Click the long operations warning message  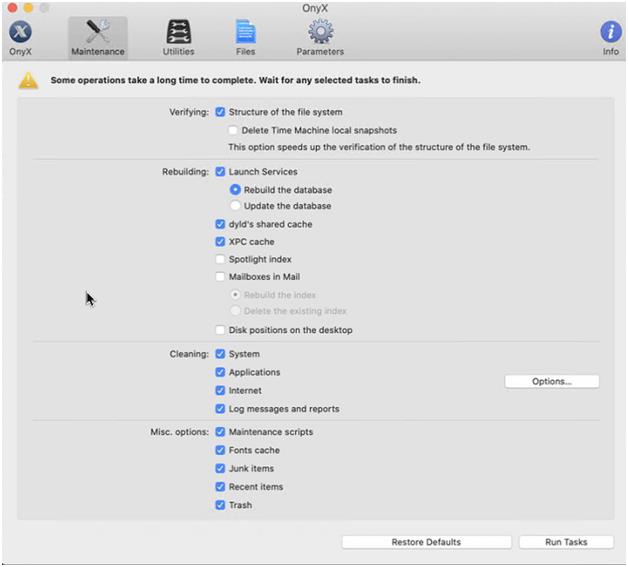click(x=236, y=80)
